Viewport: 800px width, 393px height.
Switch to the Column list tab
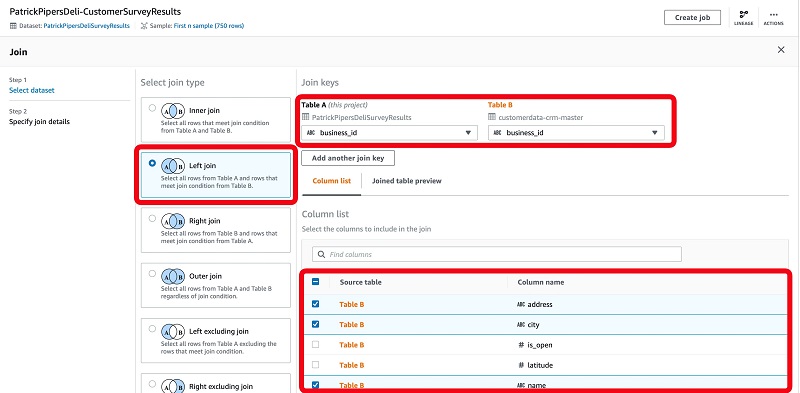[x=331, y=181]
